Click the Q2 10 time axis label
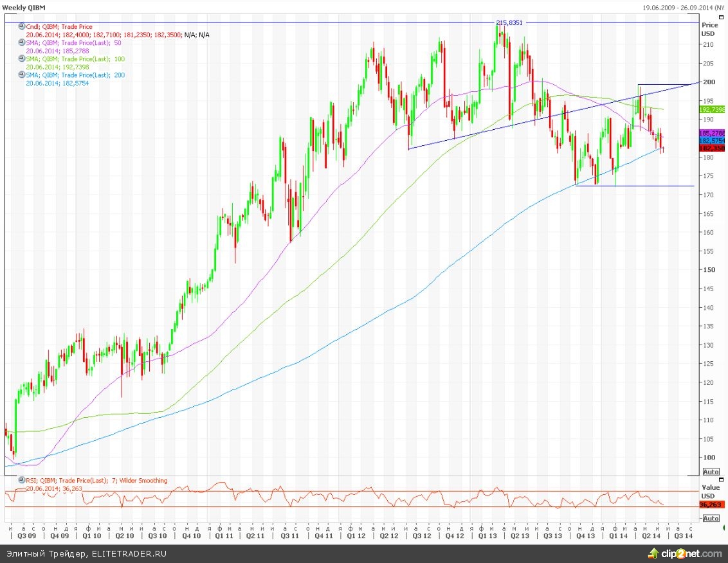 coord(124,535)
